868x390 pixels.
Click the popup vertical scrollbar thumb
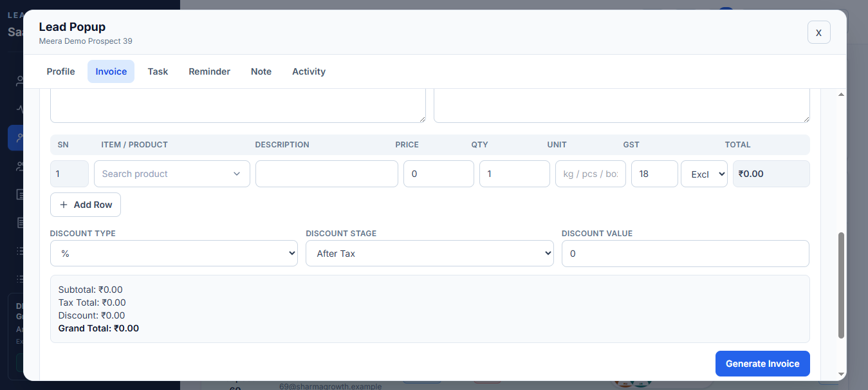pyautogui.click(x=841, y=285)
